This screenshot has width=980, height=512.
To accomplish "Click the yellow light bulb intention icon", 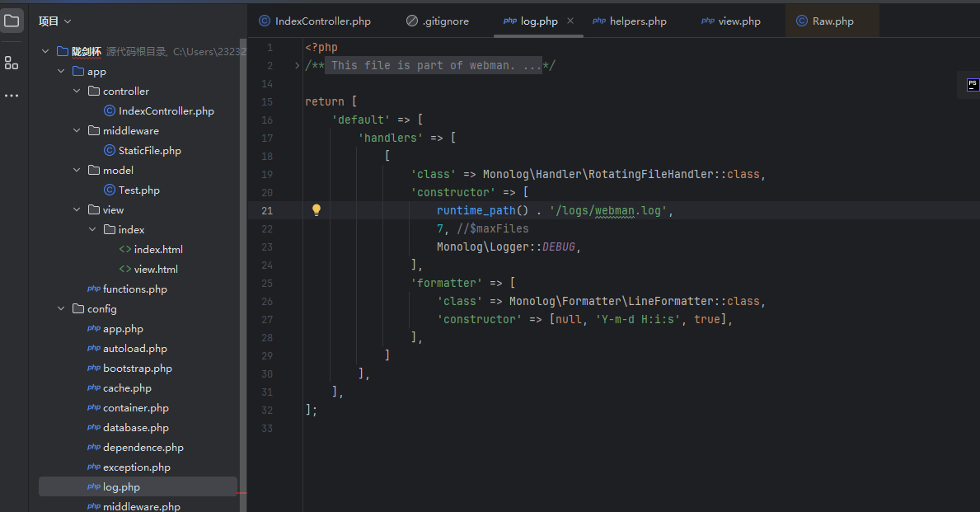I will [316, 210].
